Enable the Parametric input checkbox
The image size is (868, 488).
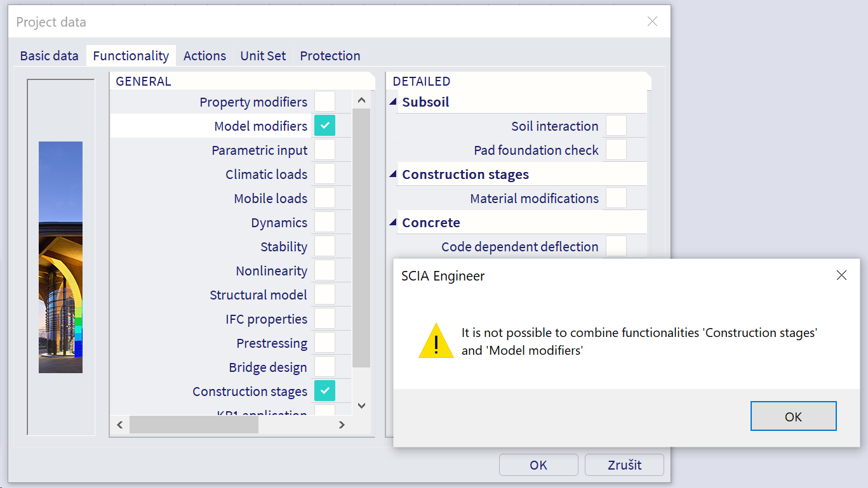click(x=324, y=150)
